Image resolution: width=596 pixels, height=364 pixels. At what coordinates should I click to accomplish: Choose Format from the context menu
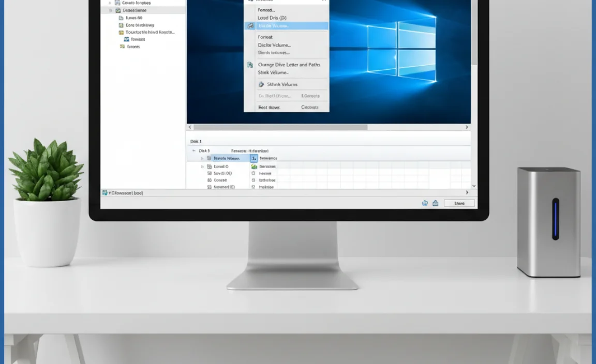click(x=265, y=37)
